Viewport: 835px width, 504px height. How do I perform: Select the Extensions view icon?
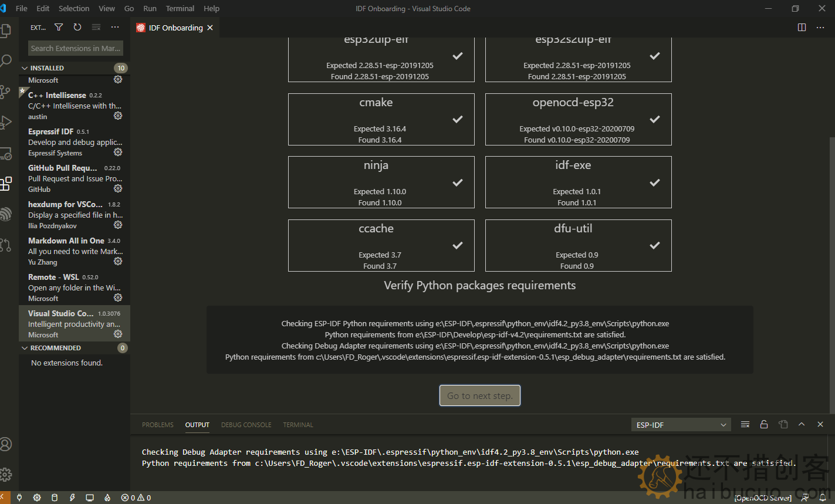coord(5,184)
